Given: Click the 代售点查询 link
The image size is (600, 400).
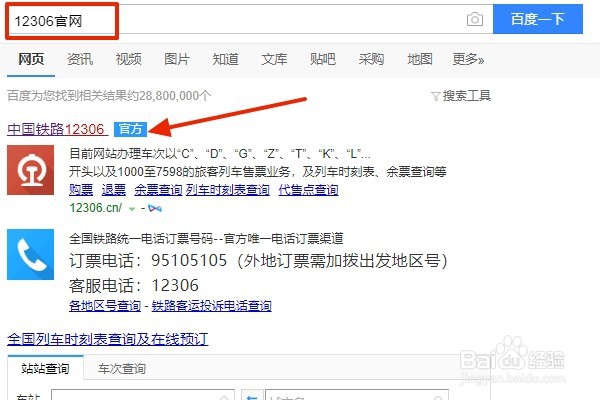Looking at the screenshot, I should 308,189.
